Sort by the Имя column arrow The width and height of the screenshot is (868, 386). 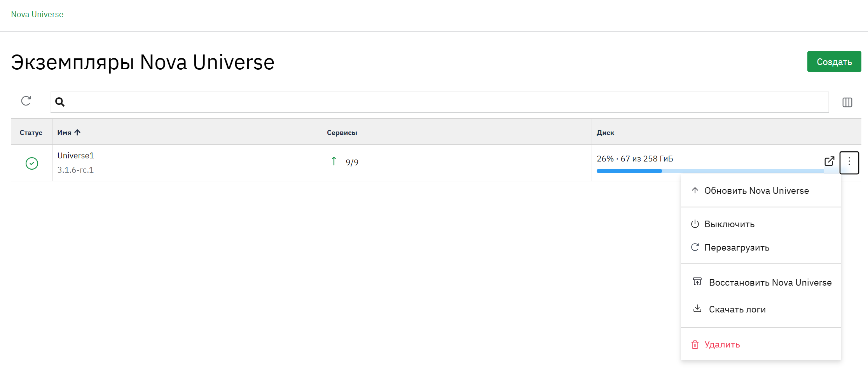(77, 132)
